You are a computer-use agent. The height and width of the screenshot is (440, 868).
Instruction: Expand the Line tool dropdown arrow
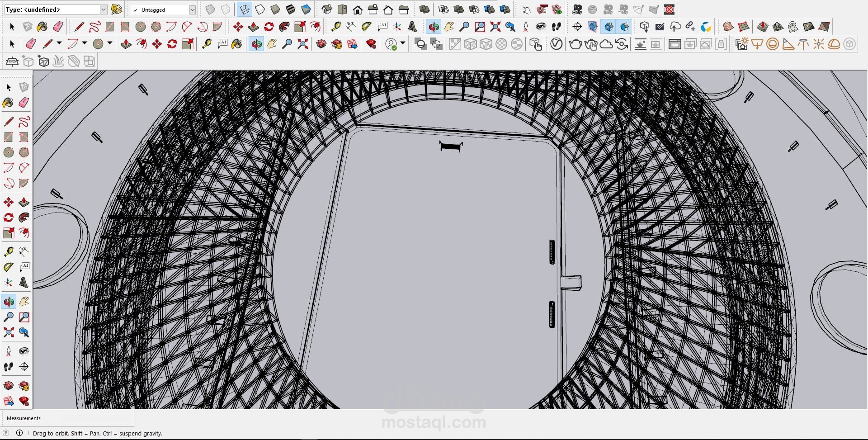(59, 43)
